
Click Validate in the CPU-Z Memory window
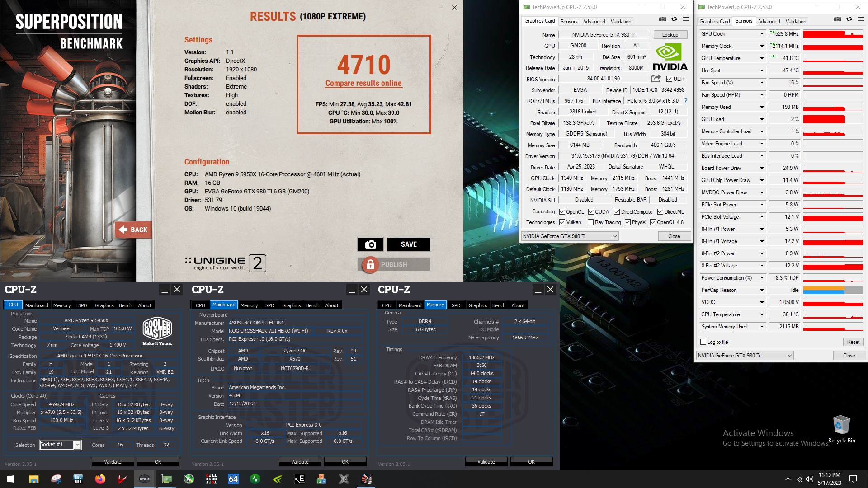click(x=486, y=462)
